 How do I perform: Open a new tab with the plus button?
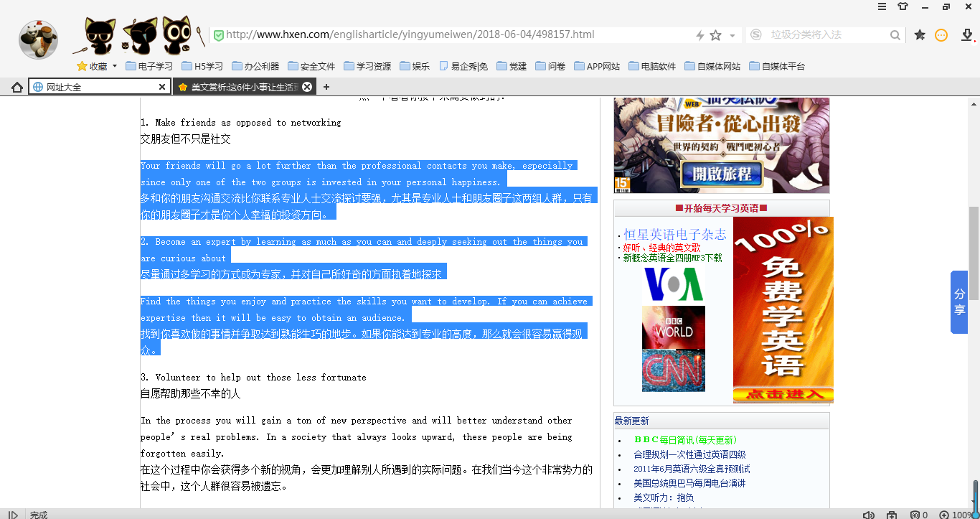(326, 87)
